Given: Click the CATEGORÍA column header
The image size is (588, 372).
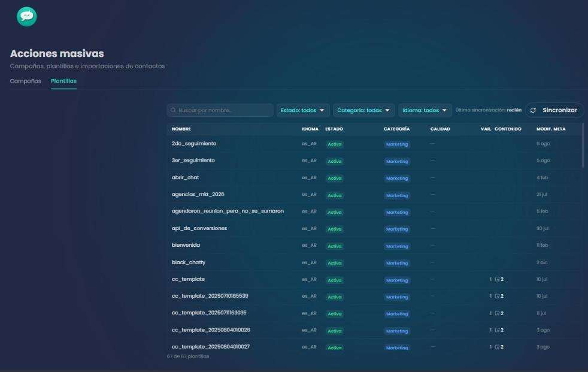Looking at the screenshot, I should click(x=397, y=129).
